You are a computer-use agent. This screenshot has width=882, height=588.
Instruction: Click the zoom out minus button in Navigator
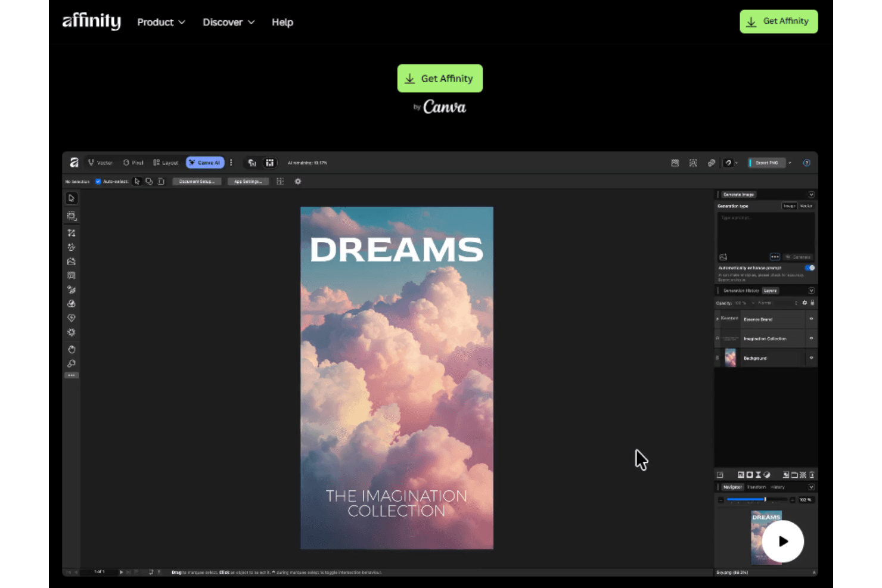click(720, 500)
